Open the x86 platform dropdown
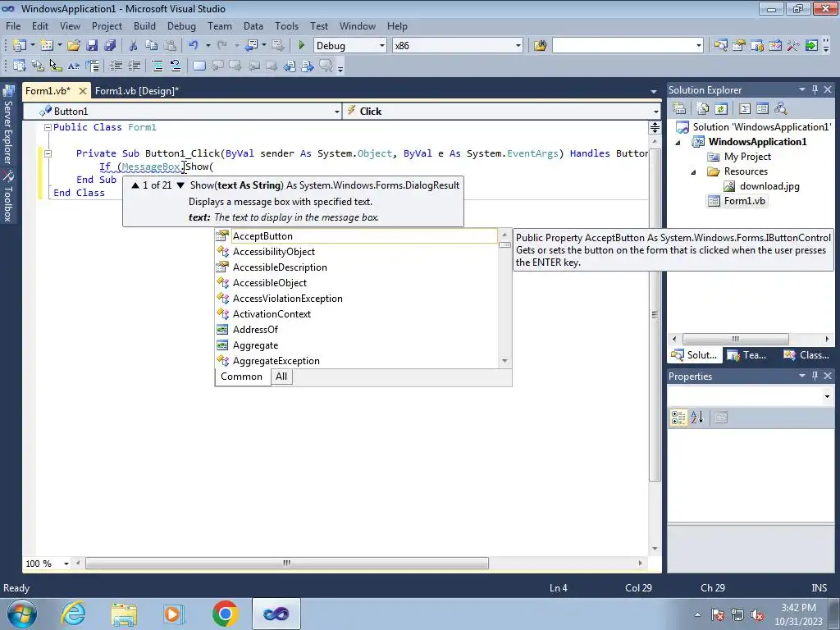Screen dimensions: 840x630 tap(518, 46)
